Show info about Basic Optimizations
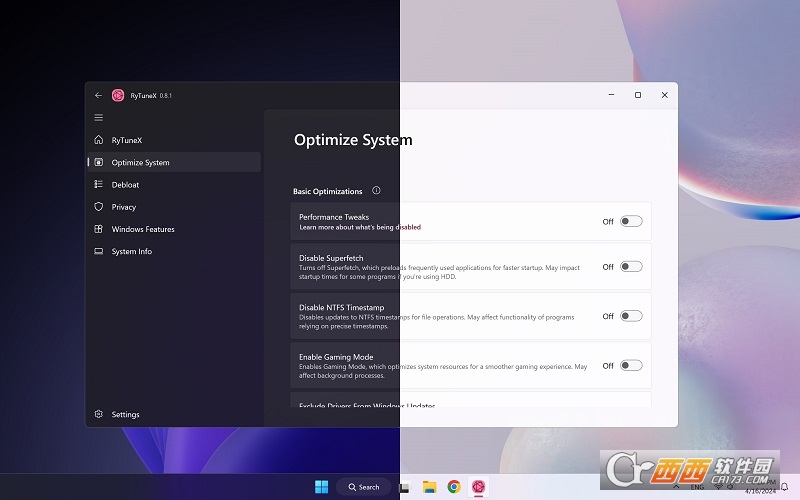Viewport: 800px width, 500px height. [x=376, y=190]
